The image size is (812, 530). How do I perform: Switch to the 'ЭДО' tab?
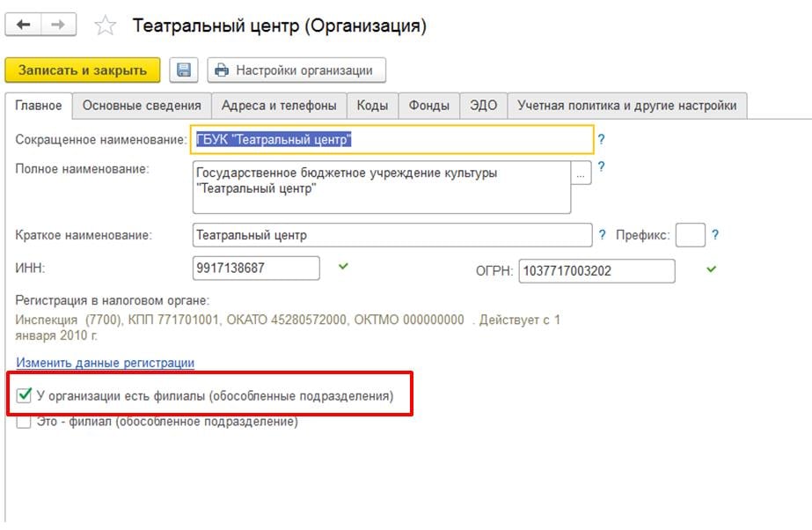[x=483, y=106]
